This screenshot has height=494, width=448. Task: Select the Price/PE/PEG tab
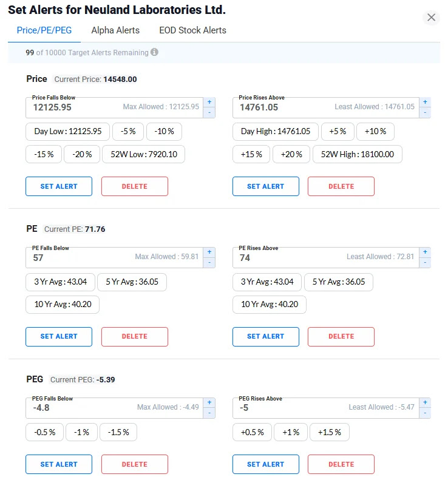[x=44, y=30]
